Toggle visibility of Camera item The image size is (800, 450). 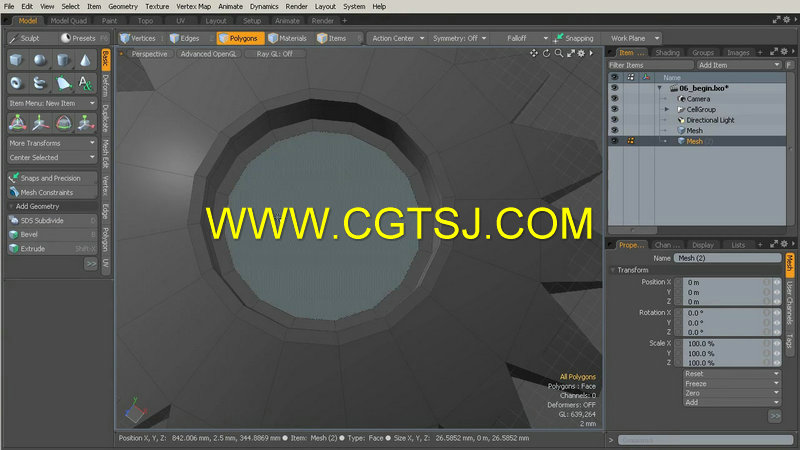pyautogui.click(x=614, y=98)
